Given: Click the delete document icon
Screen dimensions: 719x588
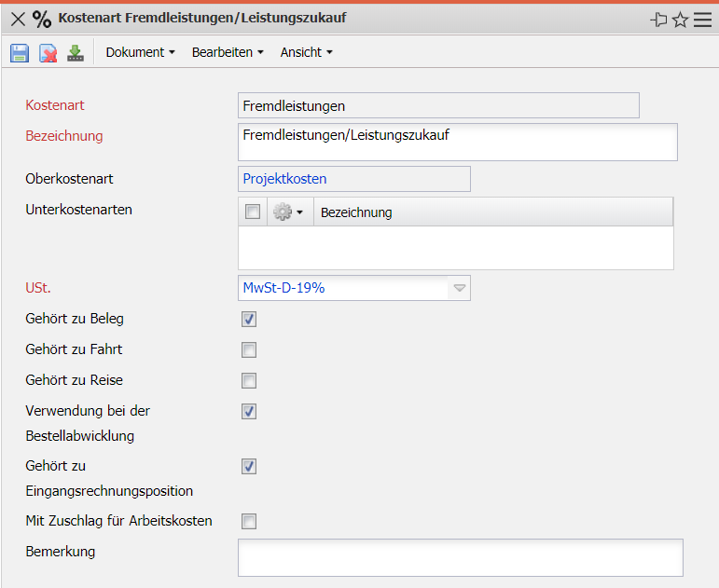Looking at the screenshot, I should pyautogui.click(x=48, y=53).
